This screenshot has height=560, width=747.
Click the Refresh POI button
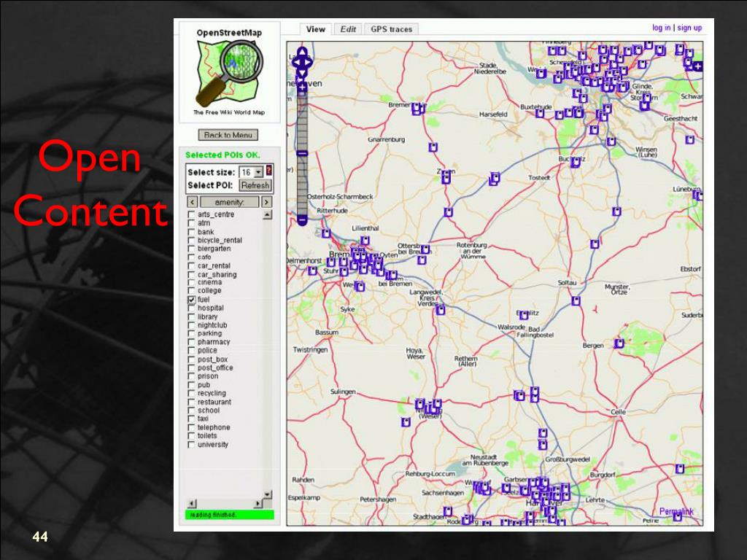[x=255, y=185]
